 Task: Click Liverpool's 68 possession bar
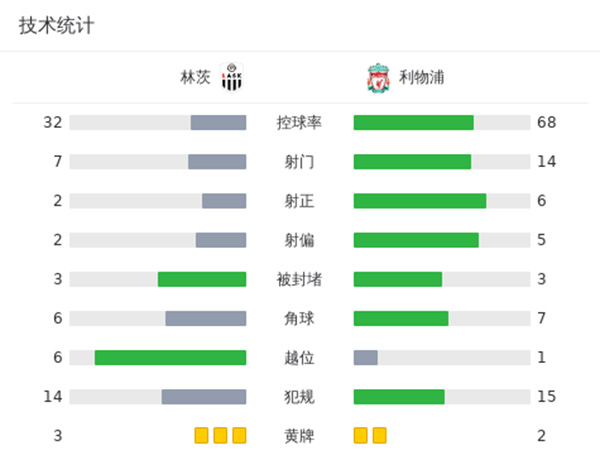pos(414,122)
